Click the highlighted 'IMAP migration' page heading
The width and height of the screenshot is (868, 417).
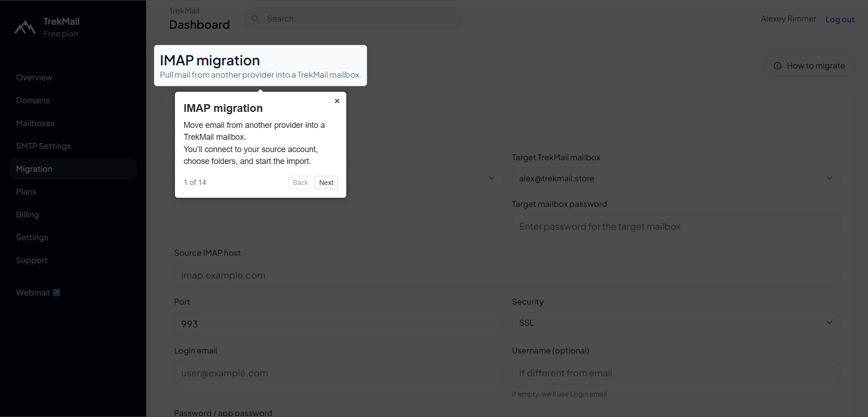pyautogui.click(x=210, y=60)
